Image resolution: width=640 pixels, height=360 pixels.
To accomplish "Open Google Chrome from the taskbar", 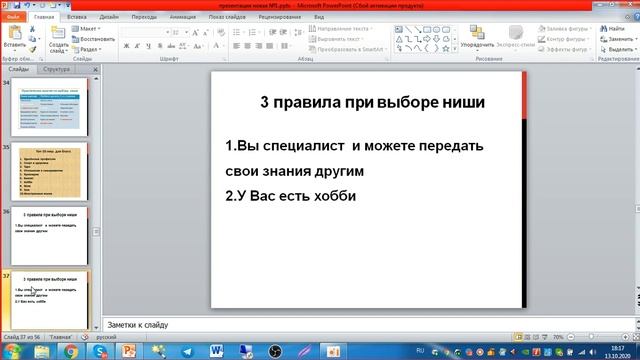I will 71,351.
